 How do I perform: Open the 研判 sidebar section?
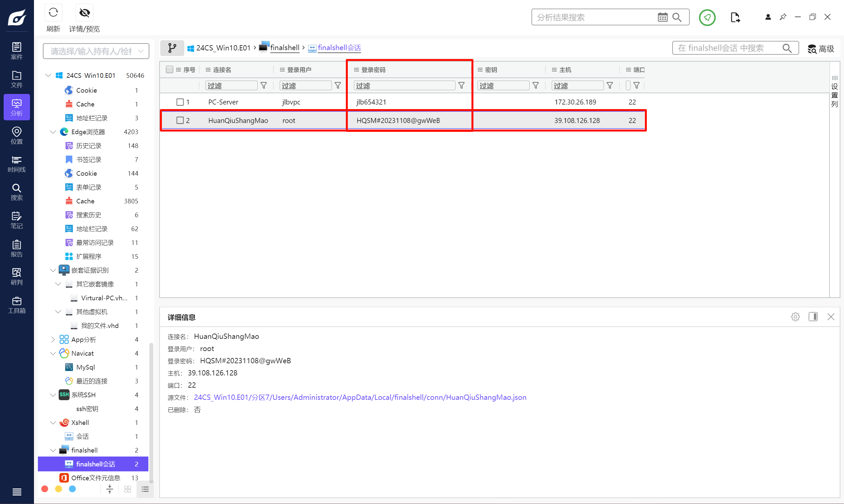pyautogui.click(x=16, y=277)
